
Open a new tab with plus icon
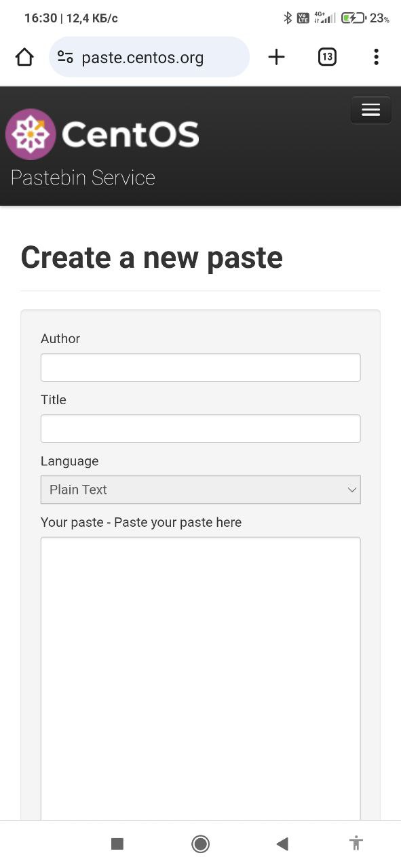276,57
